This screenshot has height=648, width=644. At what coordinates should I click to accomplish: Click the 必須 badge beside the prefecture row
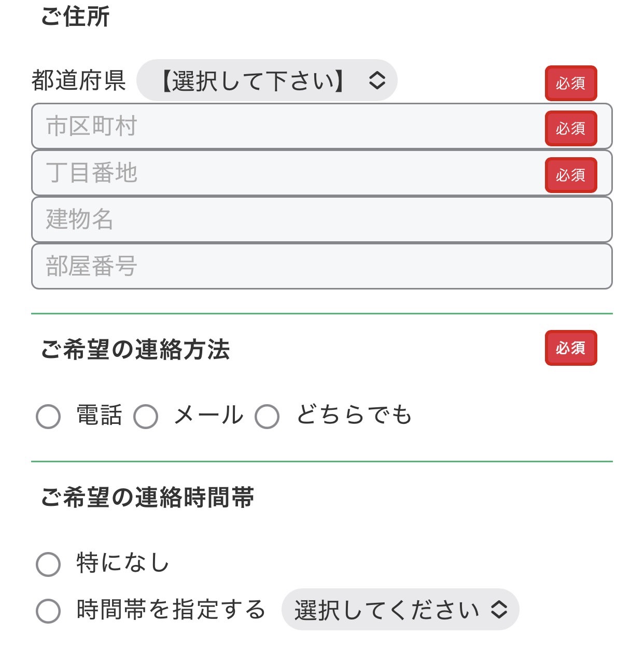point(571,83)
